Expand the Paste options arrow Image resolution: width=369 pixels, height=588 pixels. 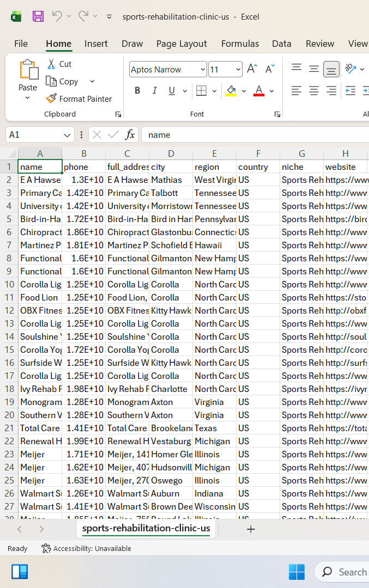pos(27,98)
